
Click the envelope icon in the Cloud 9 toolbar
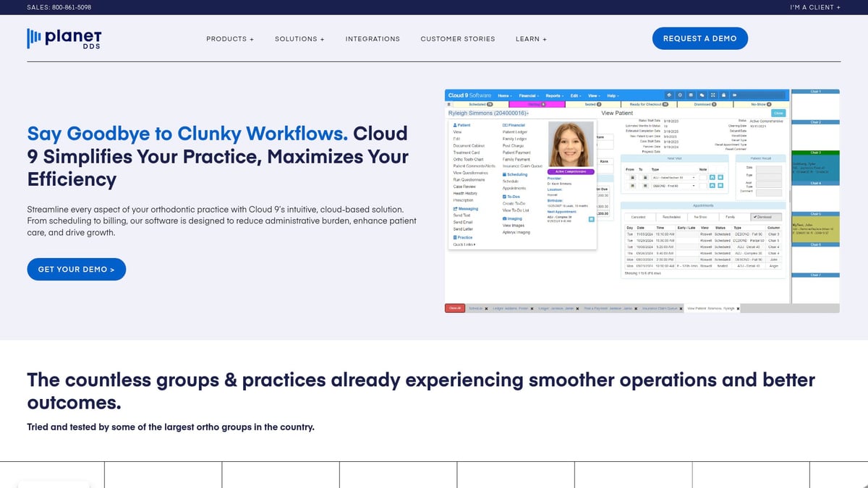[x=691, y=95]
